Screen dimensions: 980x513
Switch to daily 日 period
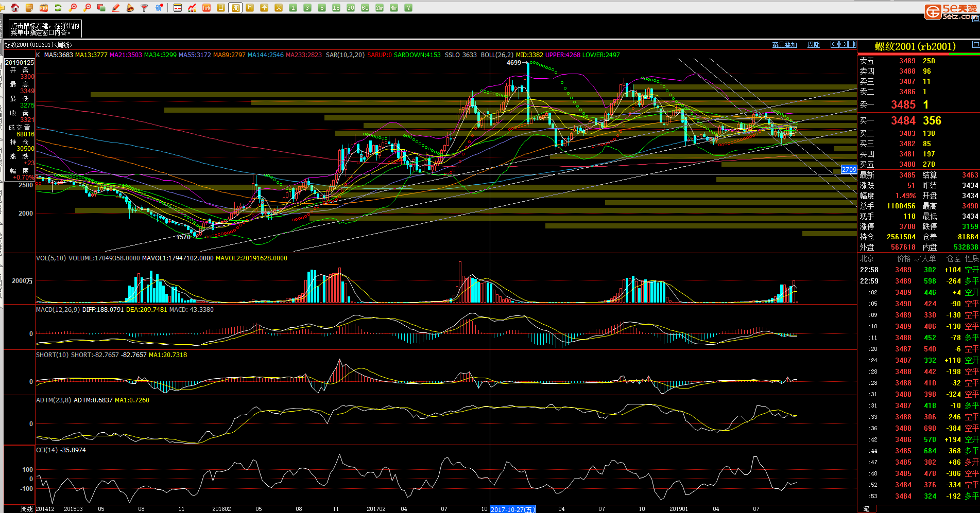point(221,8)
